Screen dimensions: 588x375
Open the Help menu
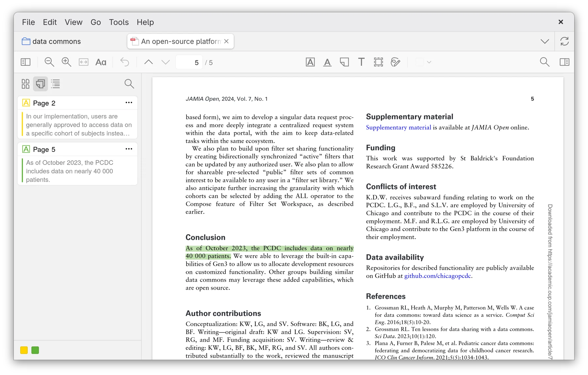pos(145,22)
